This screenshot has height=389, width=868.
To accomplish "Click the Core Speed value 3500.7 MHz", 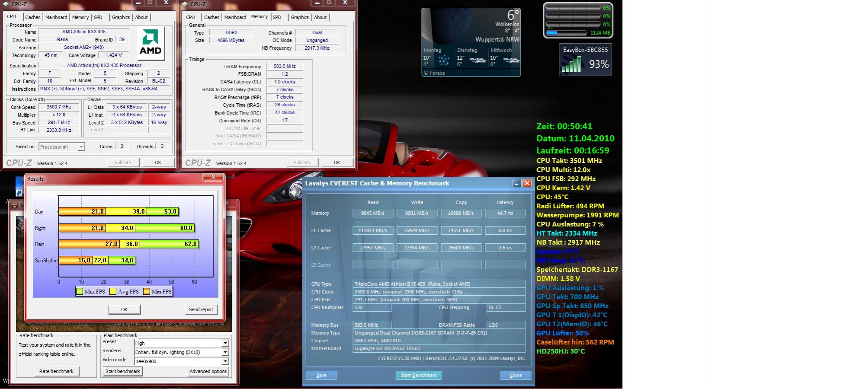I will pyautogui.click(x=60, y=107).
